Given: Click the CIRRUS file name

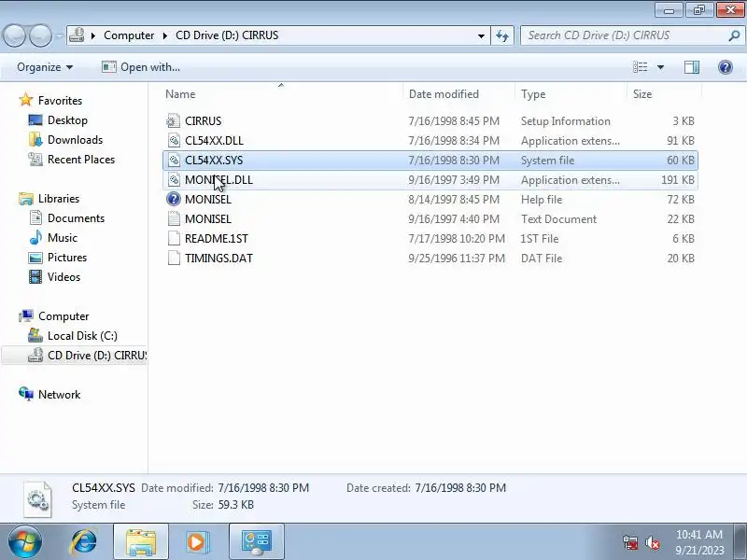Looking at the screenshot, I should 203,121.
